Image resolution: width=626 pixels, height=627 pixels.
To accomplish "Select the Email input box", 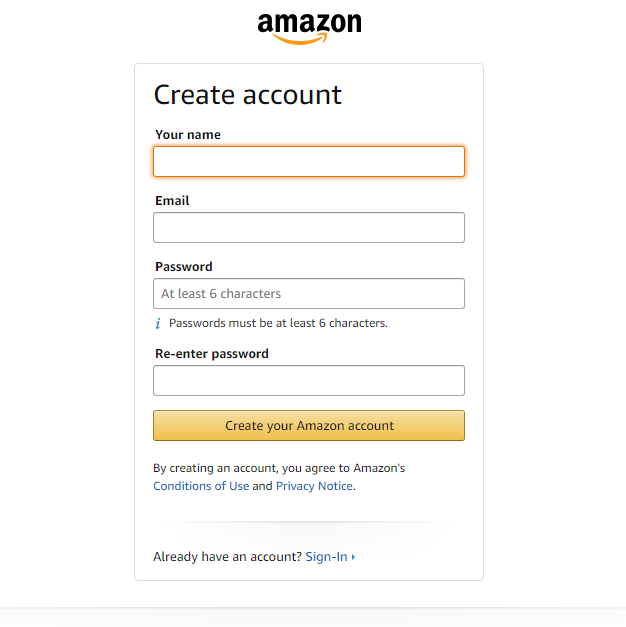I will click(309, 228).
